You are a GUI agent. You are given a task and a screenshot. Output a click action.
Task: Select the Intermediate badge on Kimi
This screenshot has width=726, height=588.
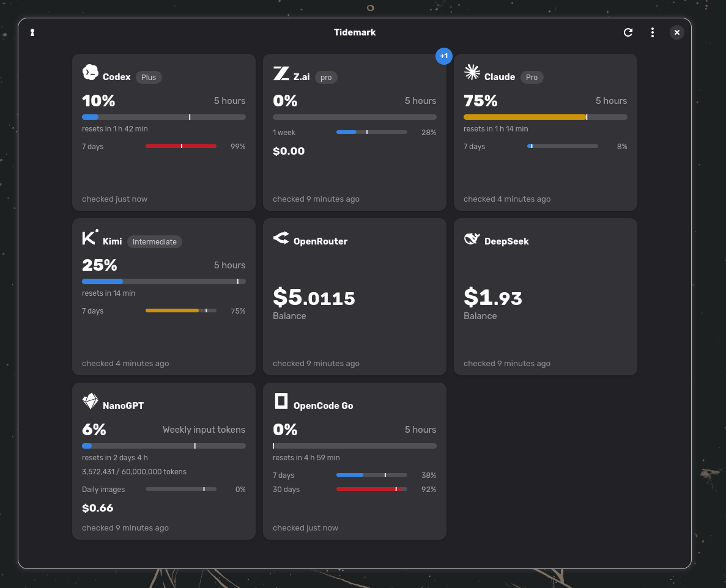click(x=155, y=241)
